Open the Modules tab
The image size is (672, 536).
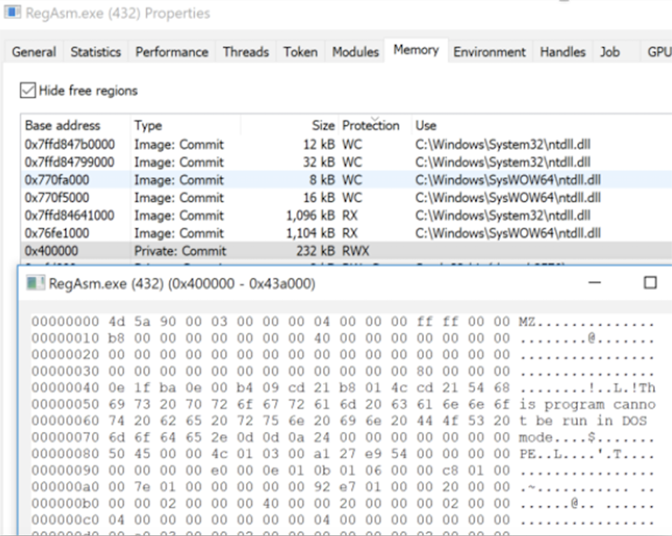tap(355, 52)
